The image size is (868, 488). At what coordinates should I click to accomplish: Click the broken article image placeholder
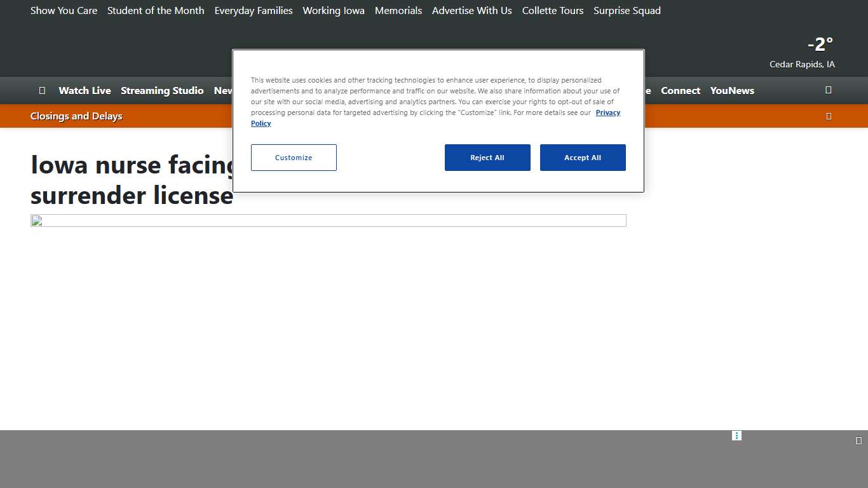pyautogui.click(x=328, y=220)
